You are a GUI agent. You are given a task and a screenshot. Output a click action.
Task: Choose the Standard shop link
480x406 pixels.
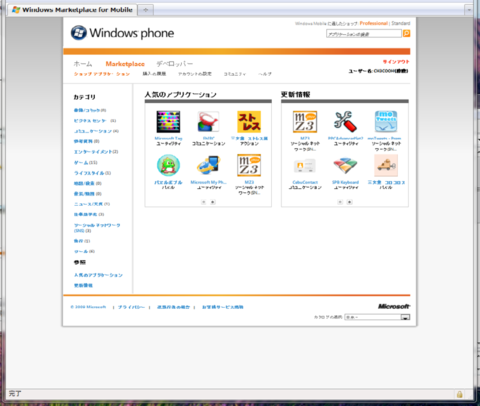pos(401,23)
